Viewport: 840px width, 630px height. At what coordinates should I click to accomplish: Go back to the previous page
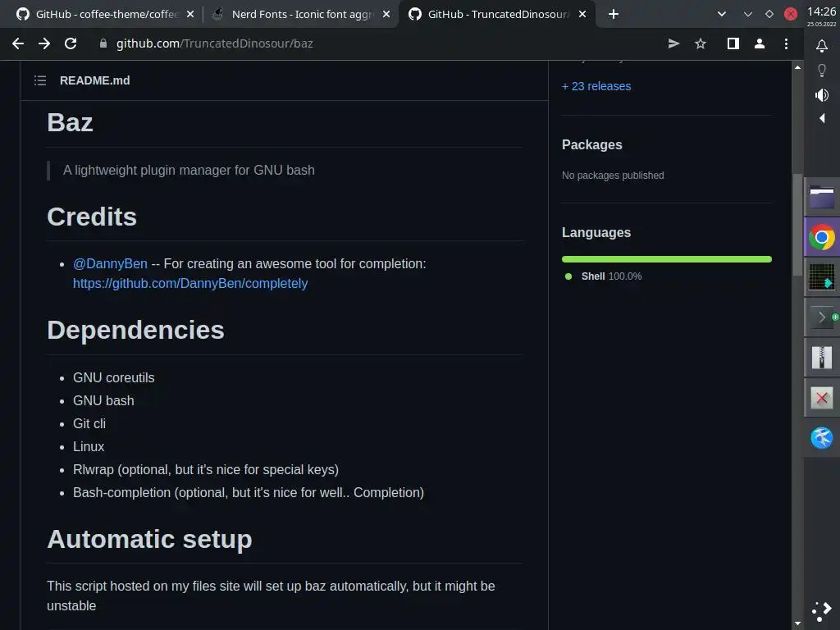coord(18,43)
